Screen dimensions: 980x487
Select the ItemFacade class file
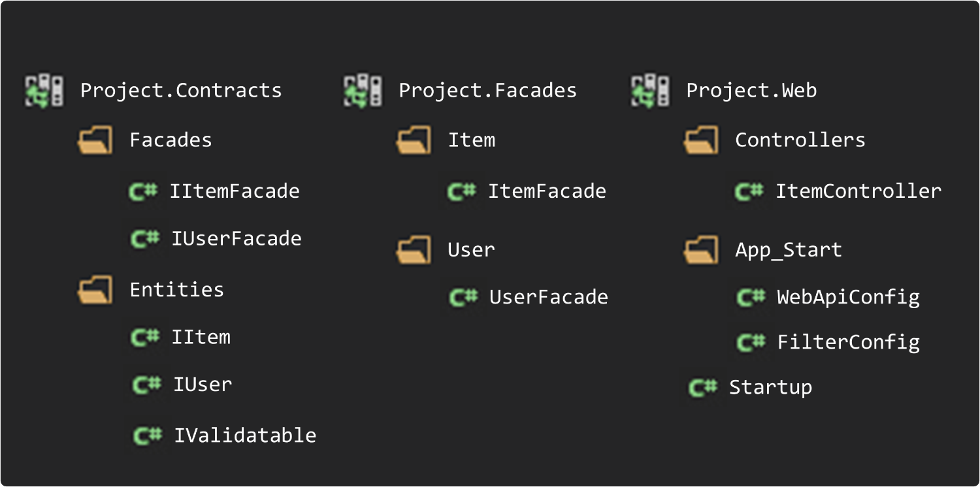point(547,192)
